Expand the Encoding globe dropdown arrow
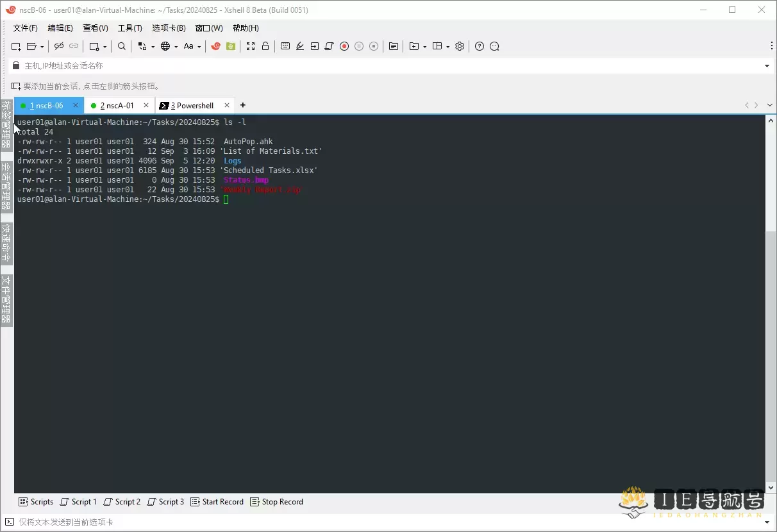This screenshot has width=777, height=532. (176, 46)
